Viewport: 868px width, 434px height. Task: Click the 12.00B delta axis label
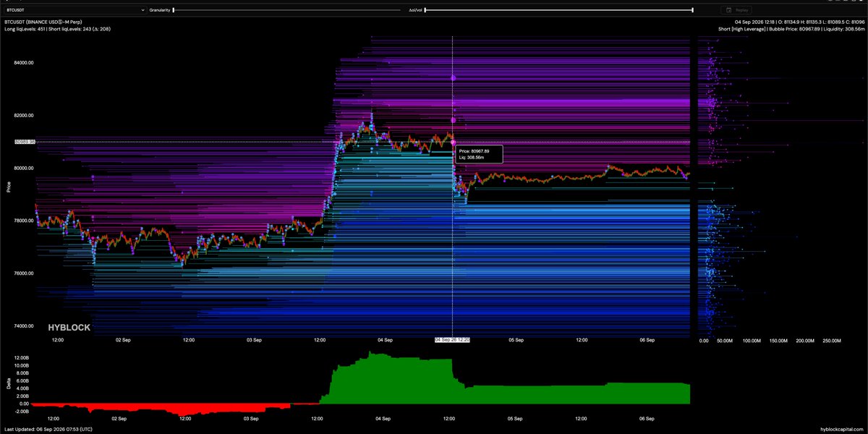coord(21,357)
